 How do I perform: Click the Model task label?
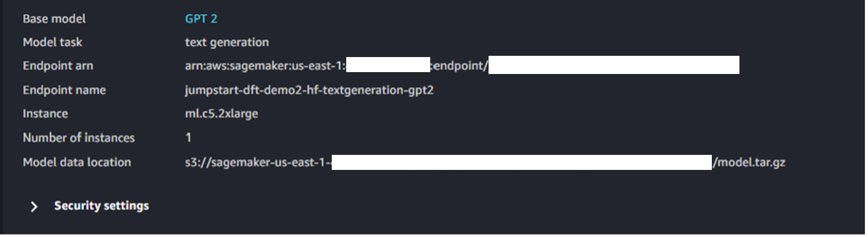click(x=52, y=43)
